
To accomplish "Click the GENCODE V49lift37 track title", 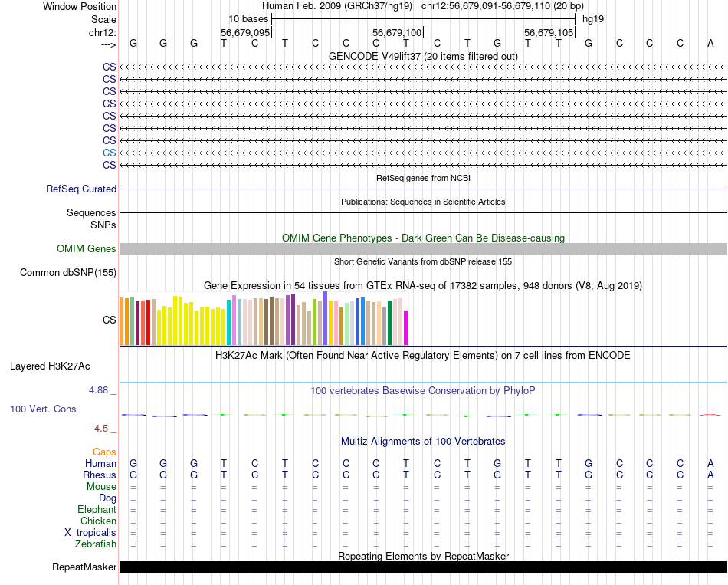I will tap(423, 56).
